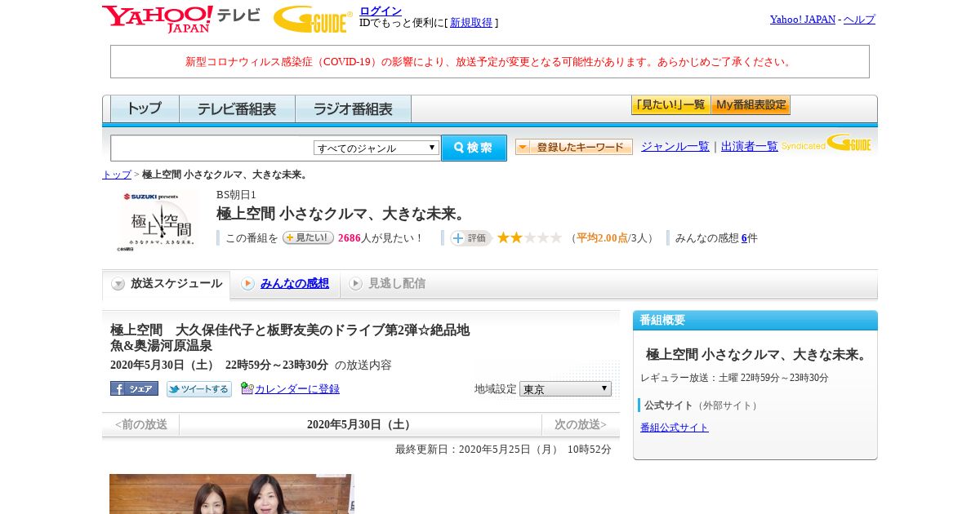980x514 pixels.
Task: Click the Yahoo! Japan TV logo
Action: 181,19
